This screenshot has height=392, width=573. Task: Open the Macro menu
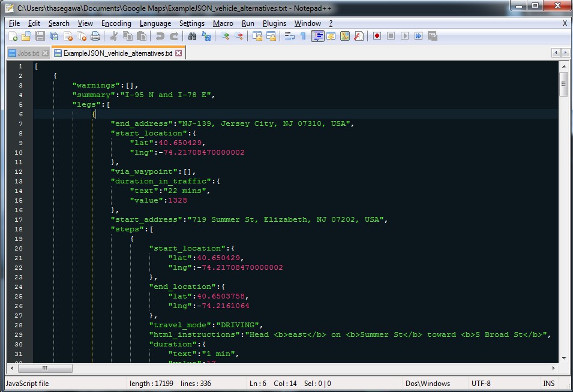223,23
